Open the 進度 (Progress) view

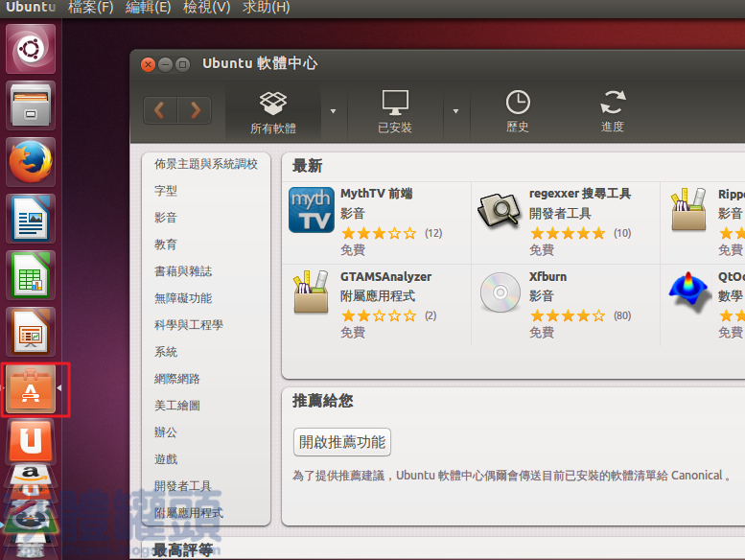613,112
